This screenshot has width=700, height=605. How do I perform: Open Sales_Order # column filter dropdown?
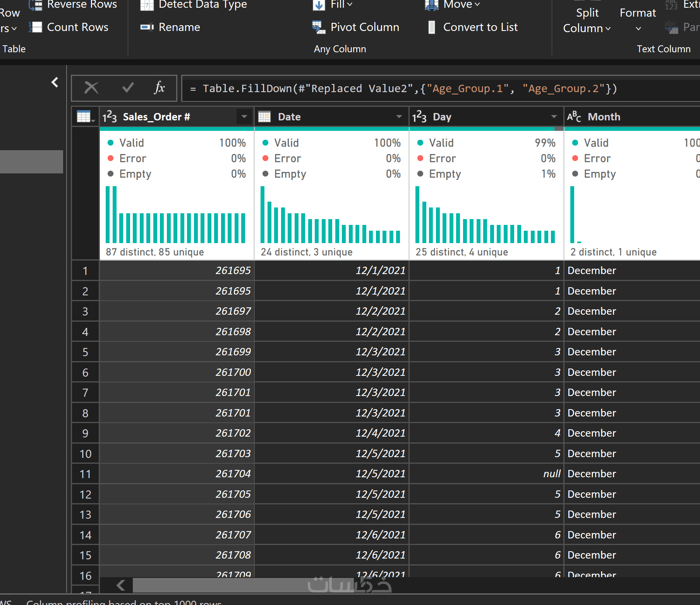coord(244,117)
